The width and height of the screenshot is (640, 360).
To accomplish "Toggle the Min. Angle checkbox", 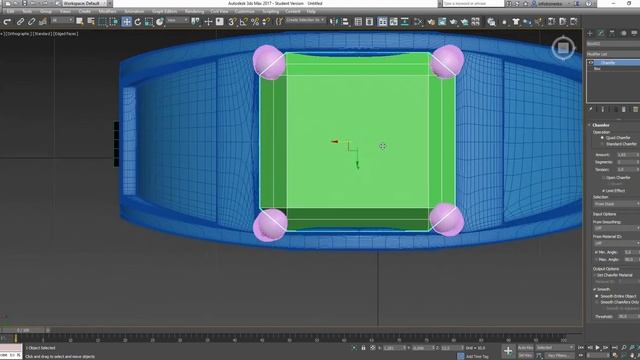I will (x=596, y=252).
